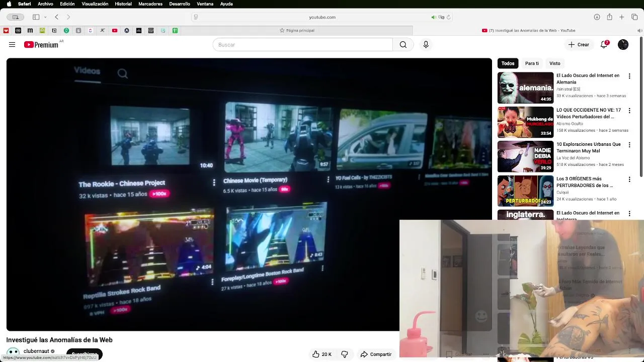Open the pinned 'm' favicon tab

[30, 31]
